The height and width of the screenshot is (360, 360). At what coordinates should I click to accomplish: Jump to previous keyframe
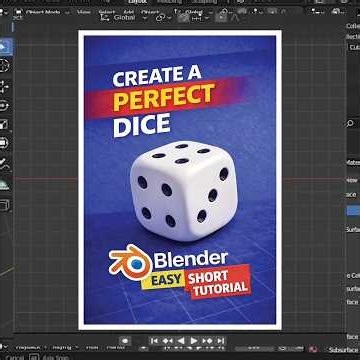(167, 341)
